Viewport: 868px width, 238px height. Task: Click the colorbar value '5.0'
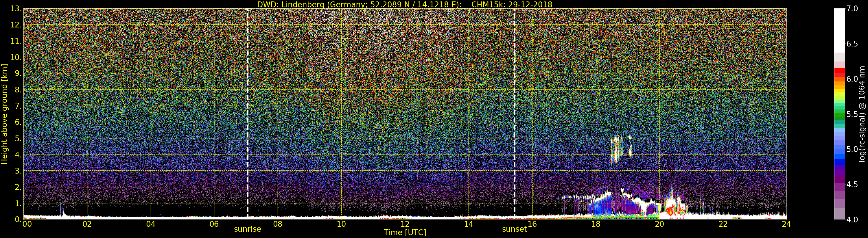pyautogui.click(x=852, y=149)
